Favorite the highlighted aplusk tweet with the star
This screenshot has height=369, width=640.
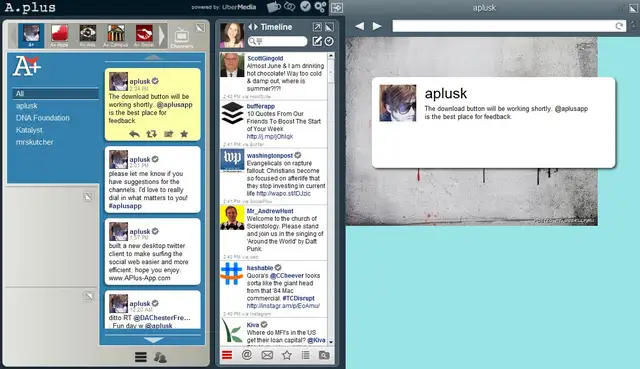(184, 133)
